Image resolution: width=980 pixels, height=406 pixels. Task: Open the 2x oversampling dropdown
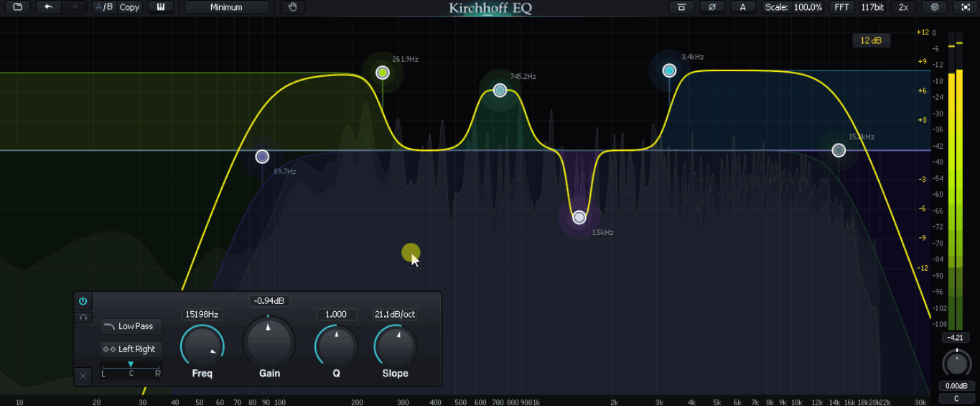(x=903, y=7)
